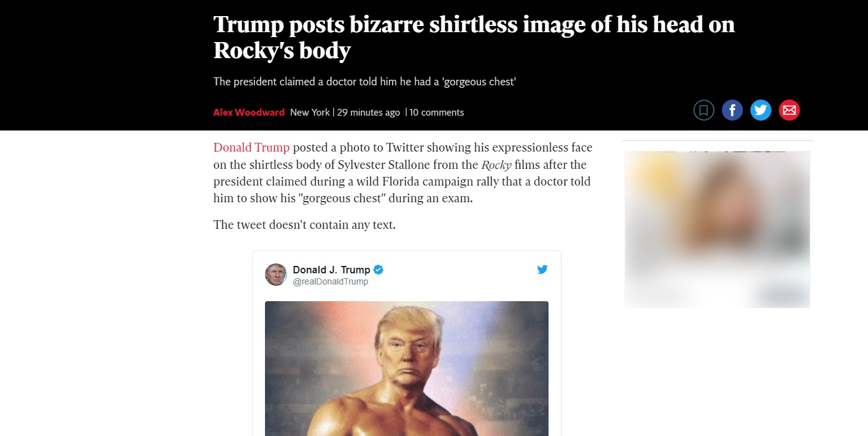Viewport: 868px width, 436px height.
Task: Click the sentence 'The tweet doesn't contain any text.'
Action: click(305, 224)
